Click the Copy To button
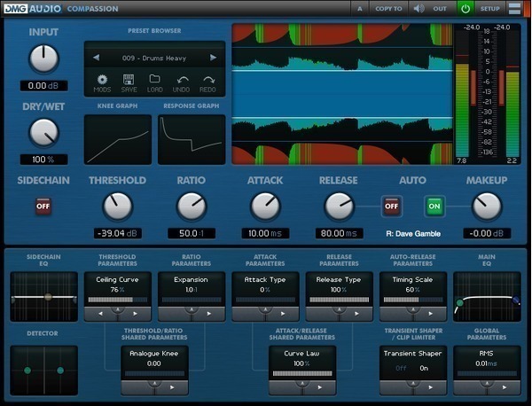The image size is (532, 406). tap(388, 9)
